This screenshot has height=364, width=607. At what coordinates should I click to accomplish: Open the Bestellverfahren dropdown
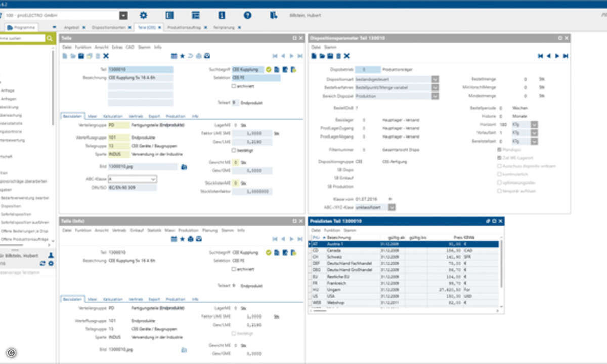pos(435,87)
